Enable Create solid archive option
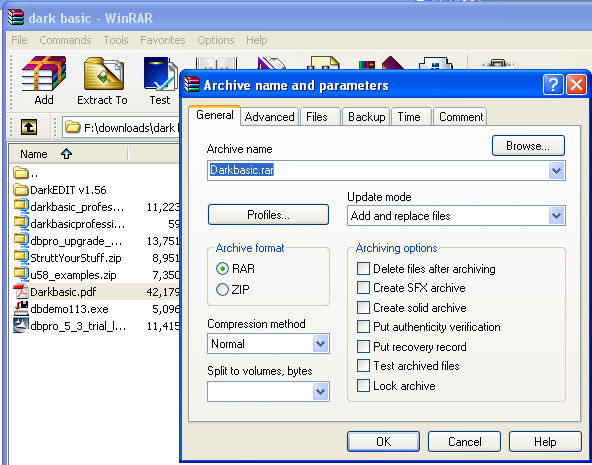 363,307
